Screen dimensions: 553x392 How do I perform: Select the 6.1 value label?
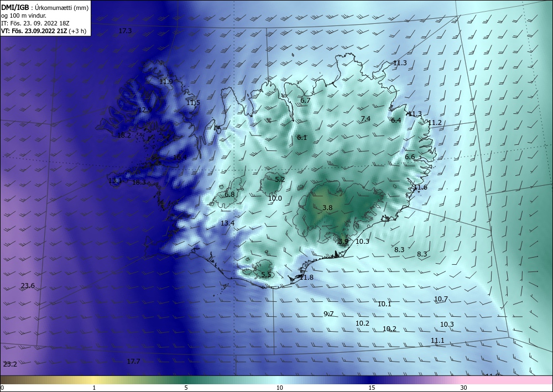click(302, 138)
